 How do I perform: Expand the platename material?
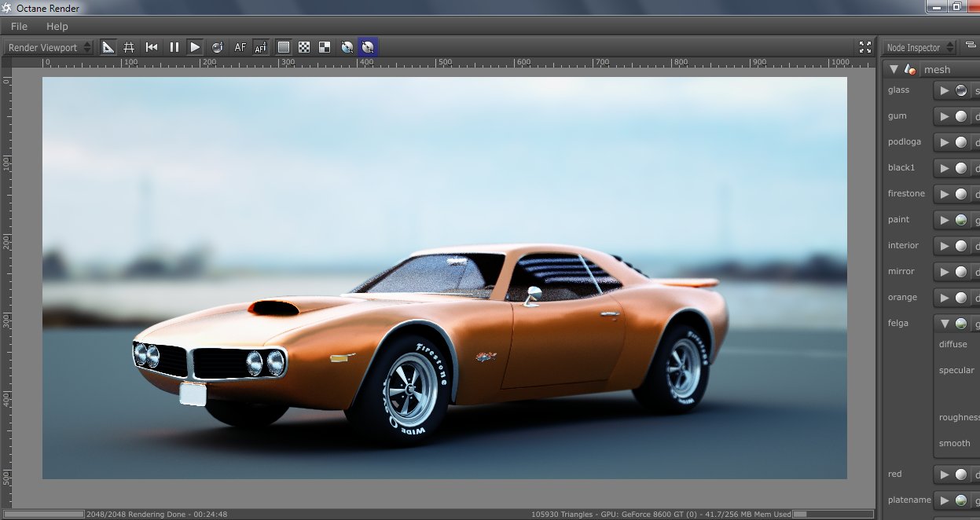coord(944,500)
